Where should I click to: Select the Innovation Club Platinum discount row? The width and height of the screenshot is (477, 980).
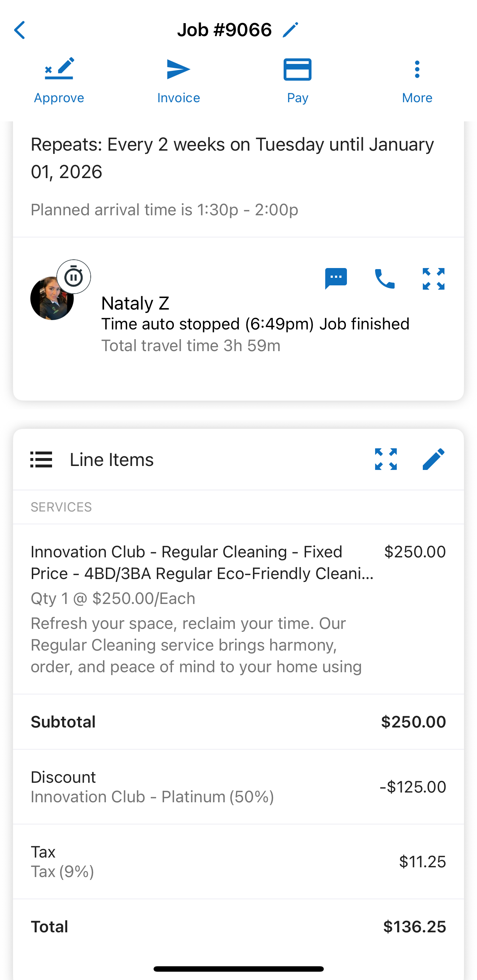(238, 787)
